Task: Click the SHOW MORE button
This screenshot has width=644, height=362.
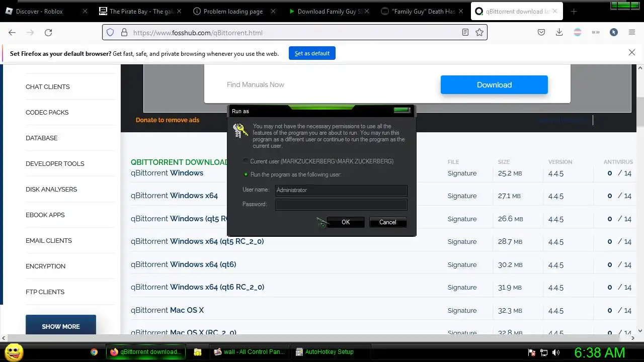Action: tap(61, 326)
